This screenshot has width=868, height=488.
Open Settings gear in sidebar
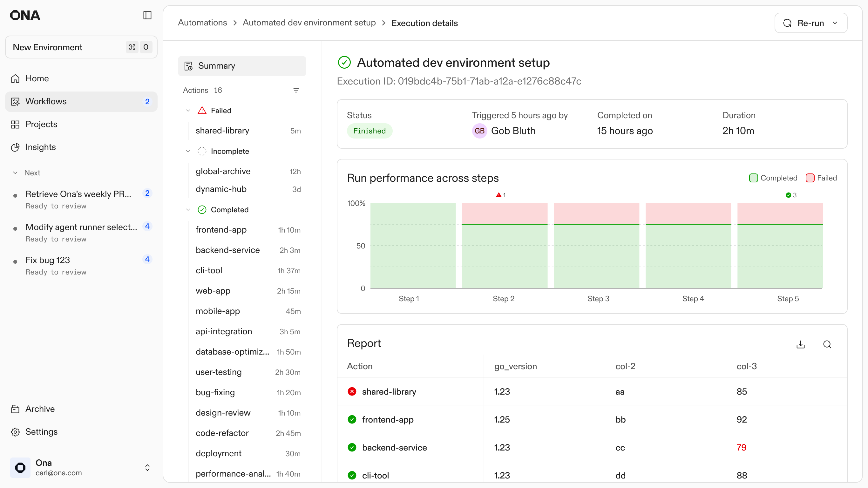[x=15, y=432]
